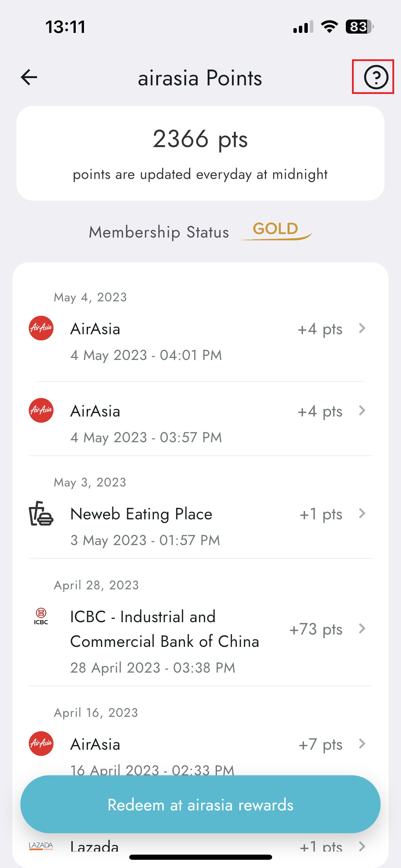The image size is (401, 868).
Task: Tap the Neweb Eating Place food icon
Action: coord(41,513)
